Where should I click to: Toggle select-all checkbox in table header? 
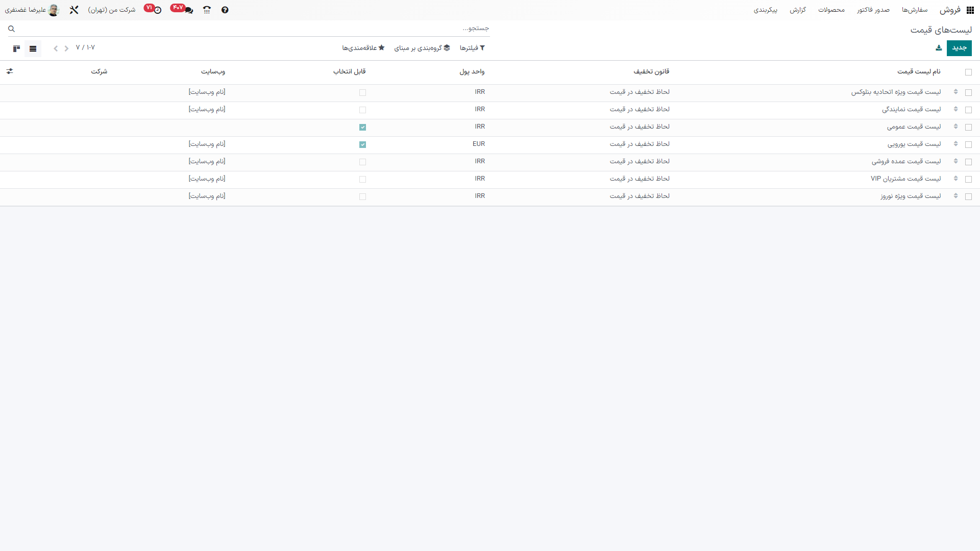(x=968, y=72)
